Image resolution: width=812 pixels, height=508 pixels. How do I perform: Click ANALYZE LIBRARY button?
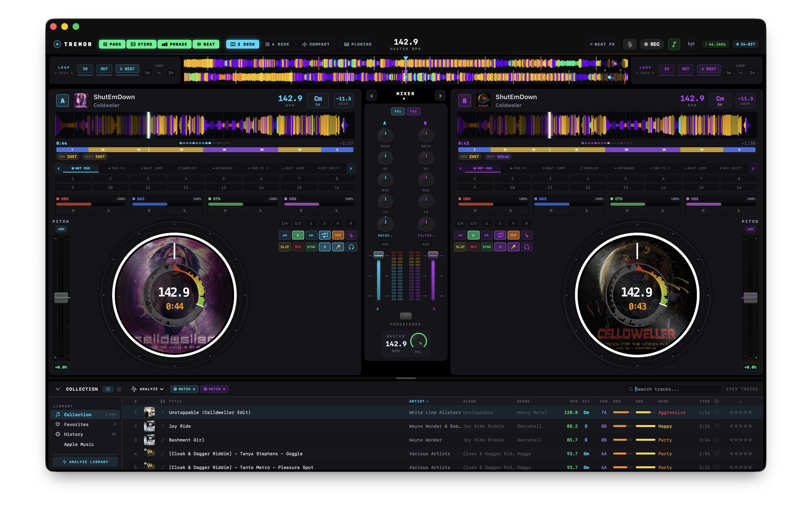pos(85,462)
